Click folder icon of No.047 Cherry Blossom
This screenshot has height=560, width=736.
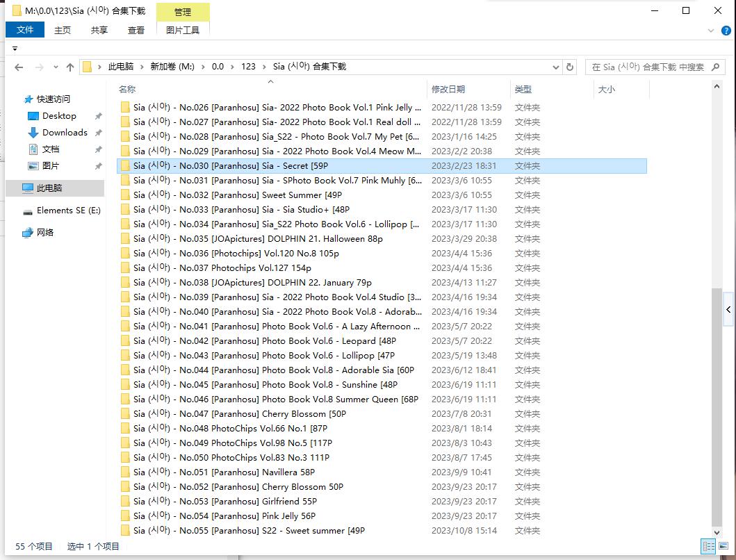[x=125, y=413]
